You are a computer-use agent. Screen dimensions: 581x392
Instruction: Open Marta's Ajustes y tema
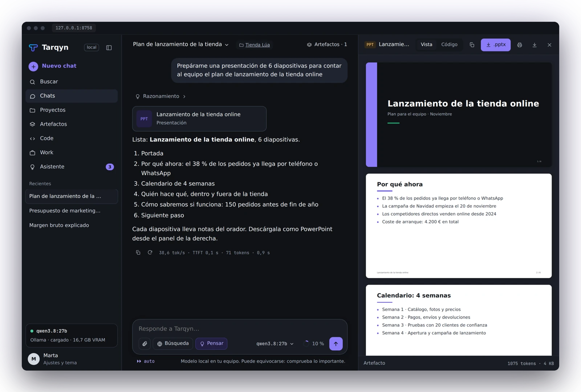[x=72, y=359]
